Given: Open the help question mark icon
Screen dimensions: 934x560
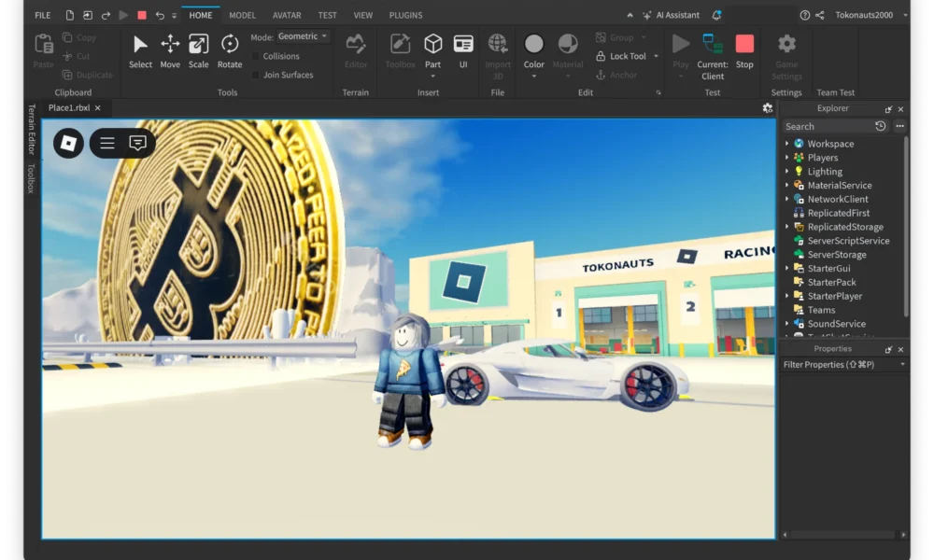Looking at the screenshot, I should coord(805,15).
